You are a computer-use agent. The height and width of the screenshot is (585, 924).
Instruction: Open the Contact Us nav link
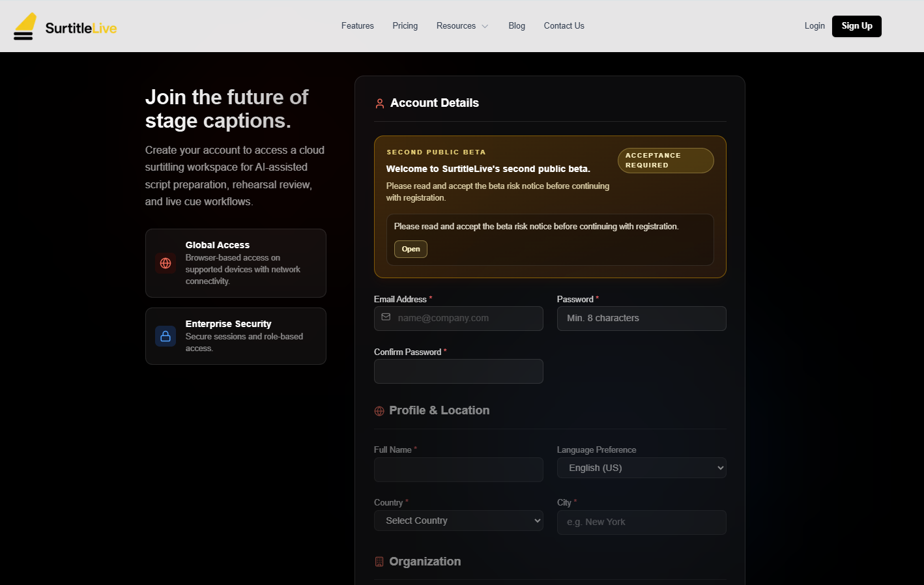click(x=564, y=26)
